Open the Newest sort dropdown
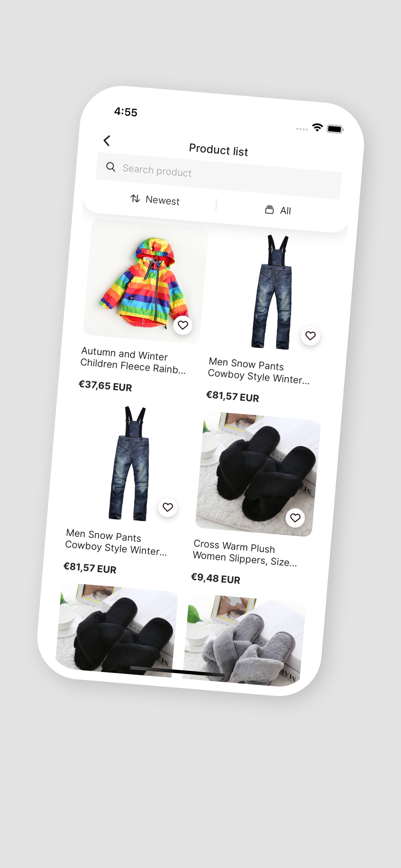The image size is (401, 868). tap(155, 200)
